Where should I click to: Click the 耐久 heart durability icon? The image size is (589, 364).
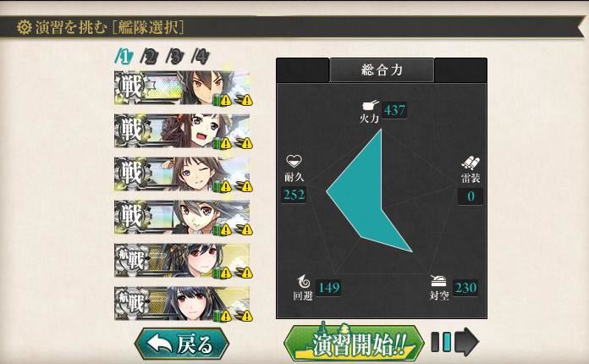click(x=294, y=162)
